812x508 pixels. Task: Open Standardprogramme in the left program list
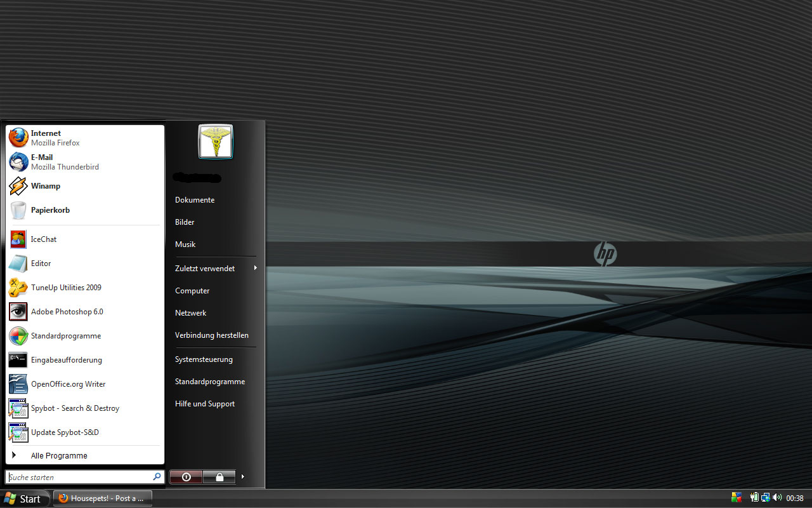(85, 336)
